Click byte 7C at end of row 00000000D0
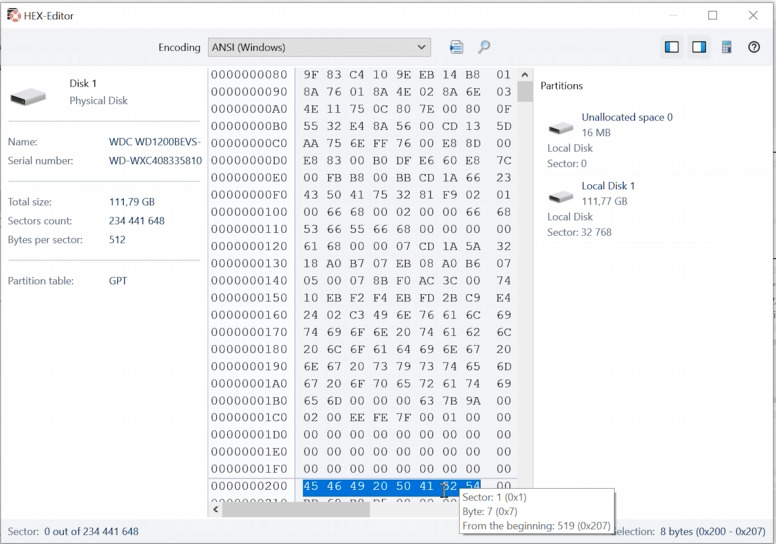 504,161
